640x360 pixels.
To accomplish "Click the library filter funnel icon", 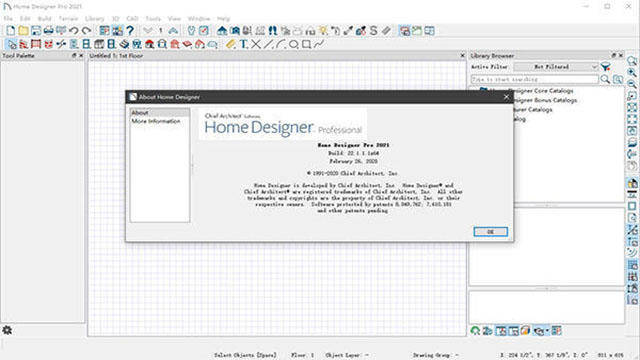I will click(606, 67).
